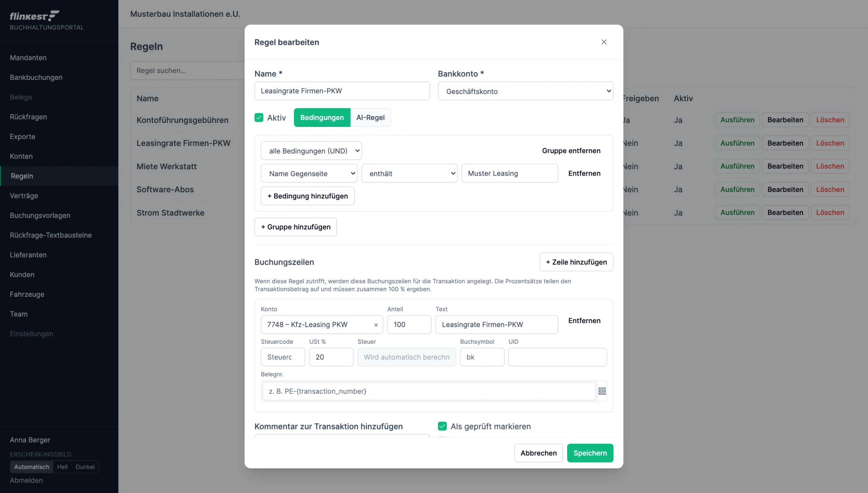The width and height of the screenshot is (868, 493).
Task: Click the Muster Leasing value field
Action: (x=510, y=173)
